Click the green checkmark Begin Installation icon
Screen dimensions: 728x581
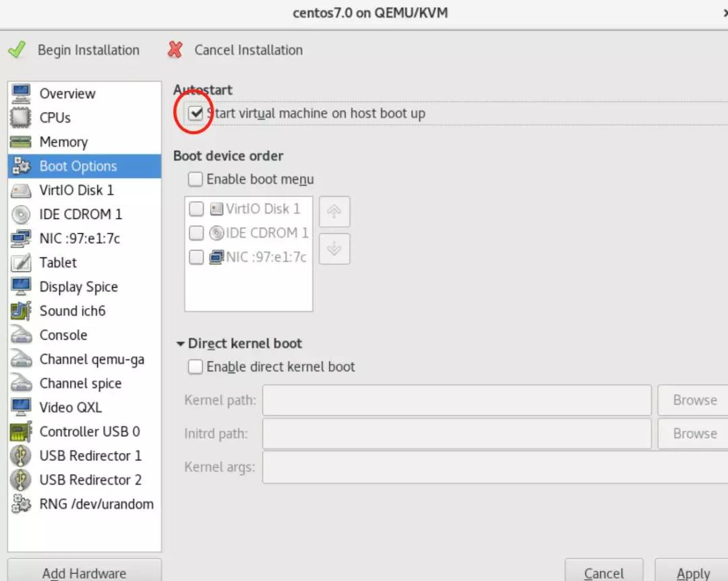tap(17, 50)
